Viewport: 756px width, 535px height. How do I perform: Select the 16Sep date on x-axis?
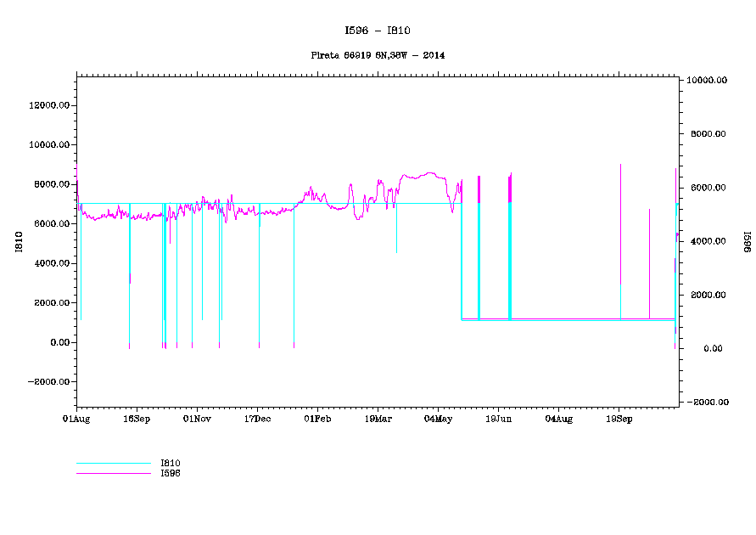[137, 419]
